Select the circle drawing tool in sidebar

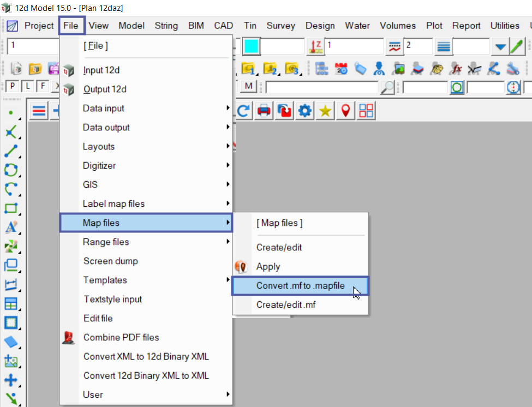11,170
